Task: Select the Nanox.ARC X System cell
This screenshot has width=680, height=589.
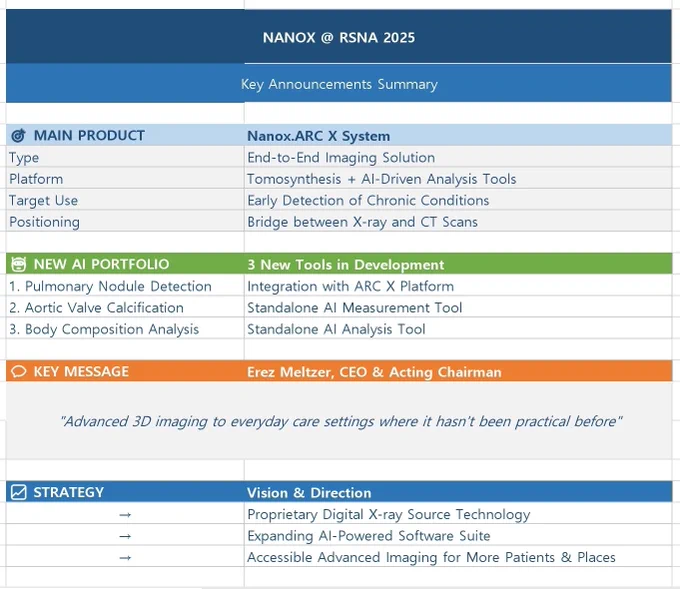Action: click(x=458, y=136)
